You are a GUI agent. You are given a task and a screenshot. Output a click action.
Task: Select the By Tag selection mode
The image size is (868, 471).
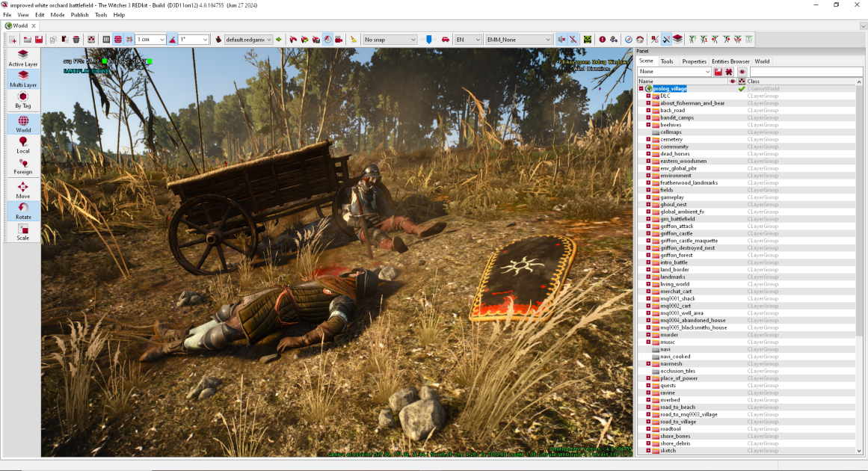click(x=23, y=100)
